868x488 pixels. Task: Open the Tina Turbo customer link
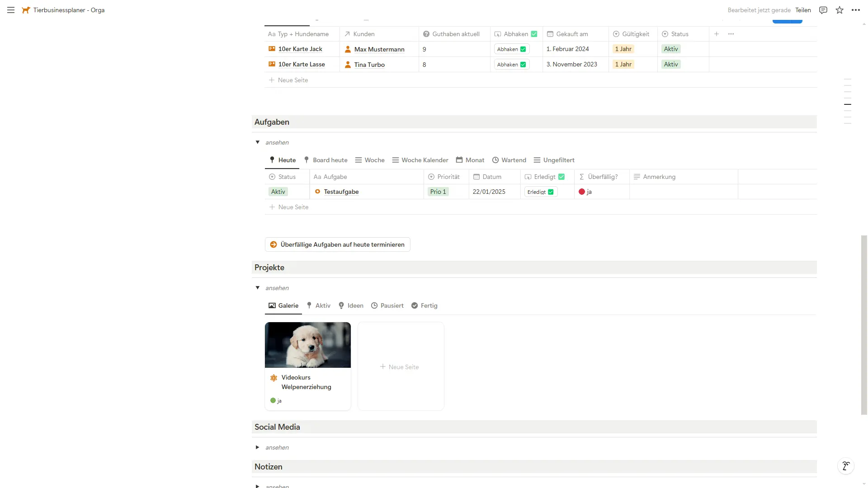click(x=369, y=65)
